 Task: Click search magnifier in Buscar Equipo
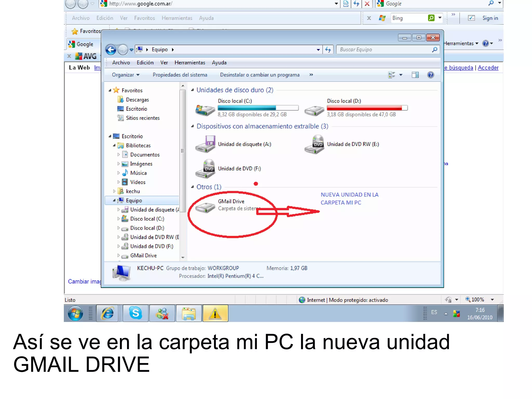point(435,49)
